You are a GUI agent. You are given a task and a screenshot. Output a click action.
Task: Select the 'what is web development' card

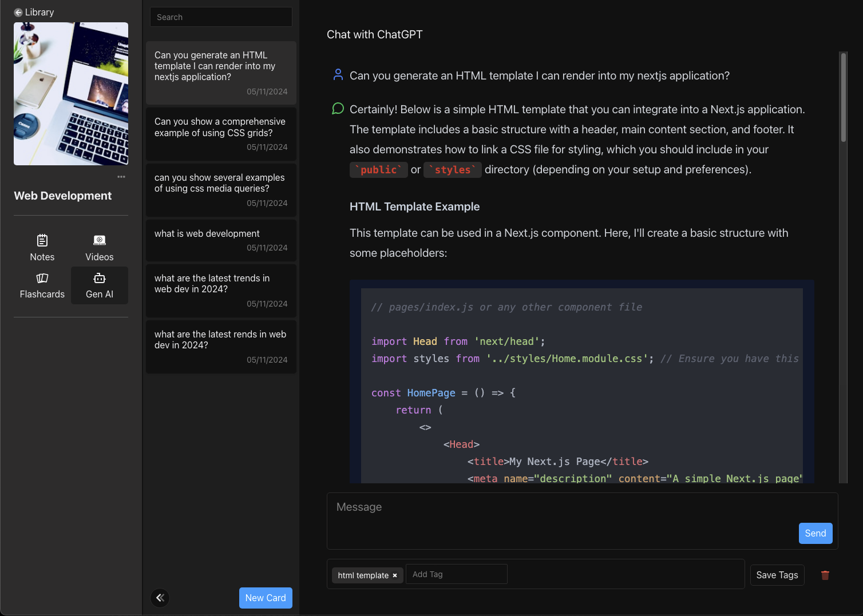click(x=221, y=240)
